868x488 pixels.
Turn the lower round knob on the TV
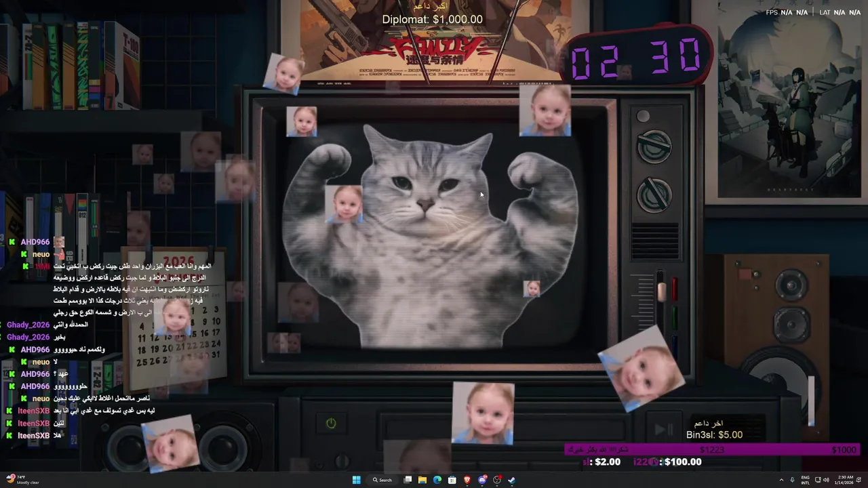pos(654,195)
